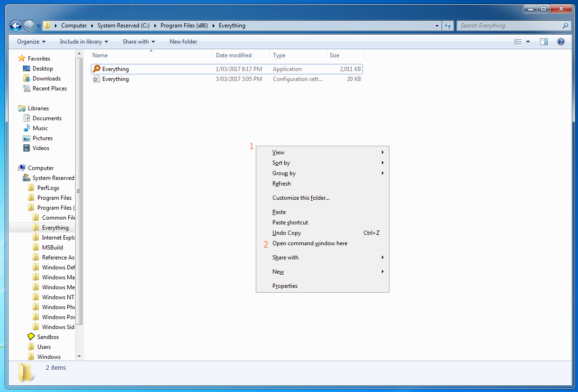The width and height of the screenshot is (578, 392).
Task: Click the New folder toolbar button
Action: [x=183, y=42]
